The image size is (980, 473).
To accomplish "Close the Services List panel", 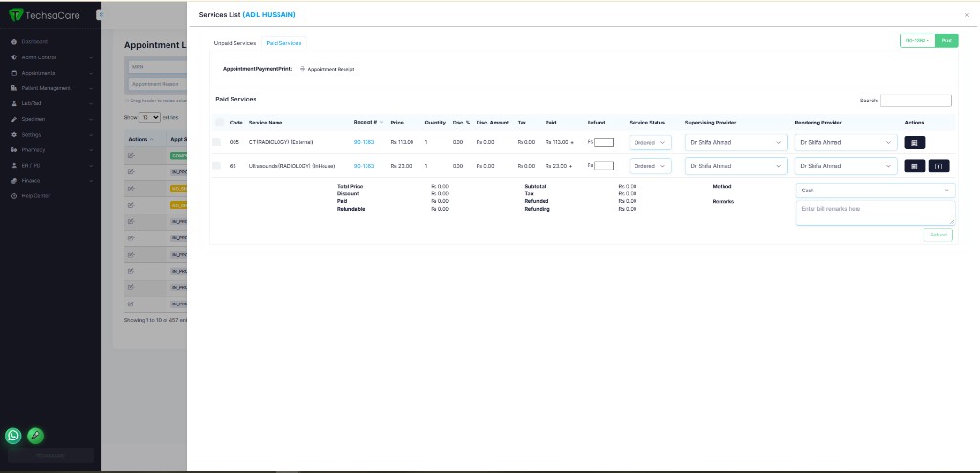I will [x=967, y=15].
